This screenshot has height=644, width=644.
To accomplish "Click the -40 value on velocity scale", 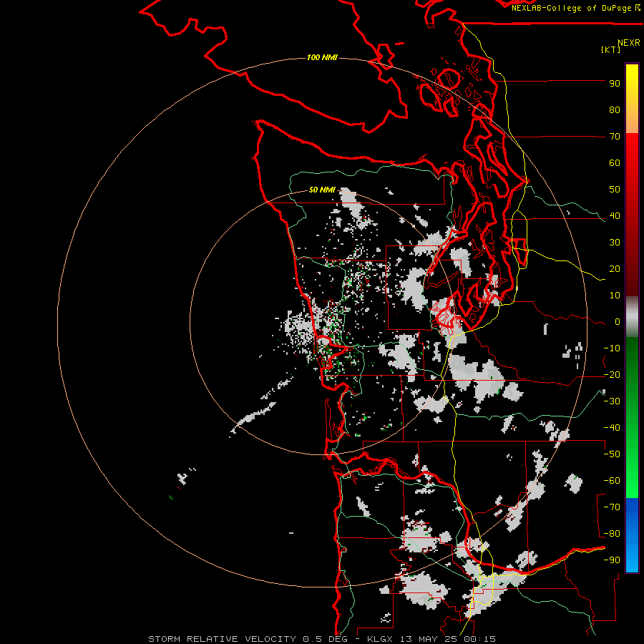I will [612, 428].
